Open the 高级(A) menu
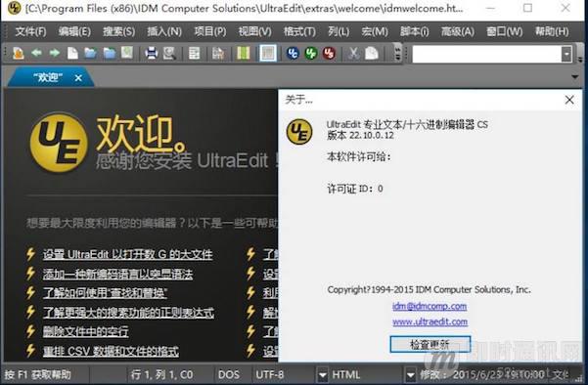588x385 pixels. (x=458, y=31)
